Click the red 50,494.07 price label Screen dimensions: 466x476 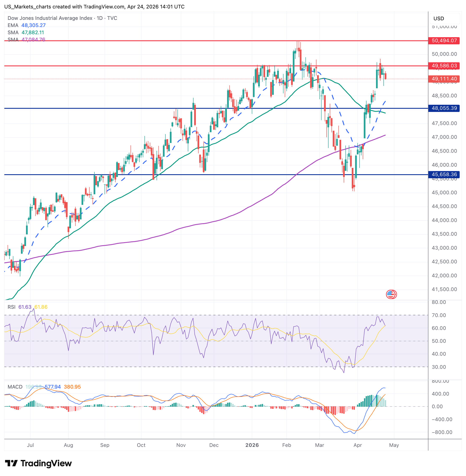[x=444, y=41]
